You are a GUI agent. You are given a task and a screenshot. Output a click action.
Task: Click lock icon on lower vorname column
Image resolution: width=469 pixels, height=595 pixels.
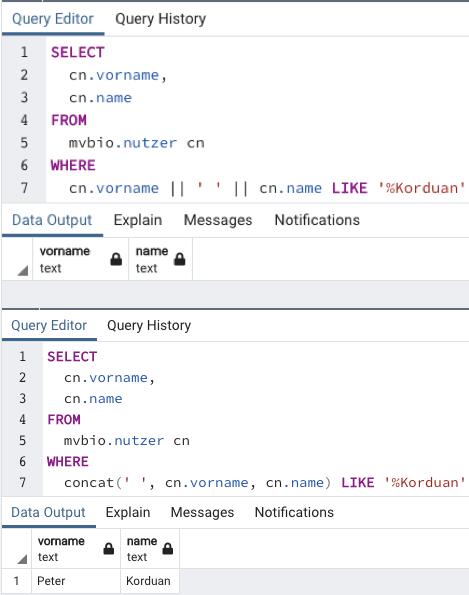tap(109, 548)
